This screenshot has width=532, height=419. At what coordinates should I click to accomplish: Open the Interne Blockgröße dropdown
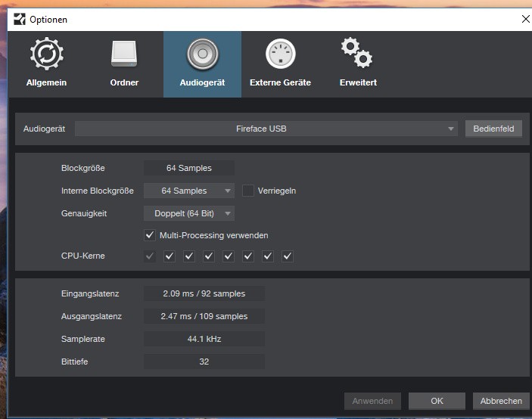coord(189,191)
